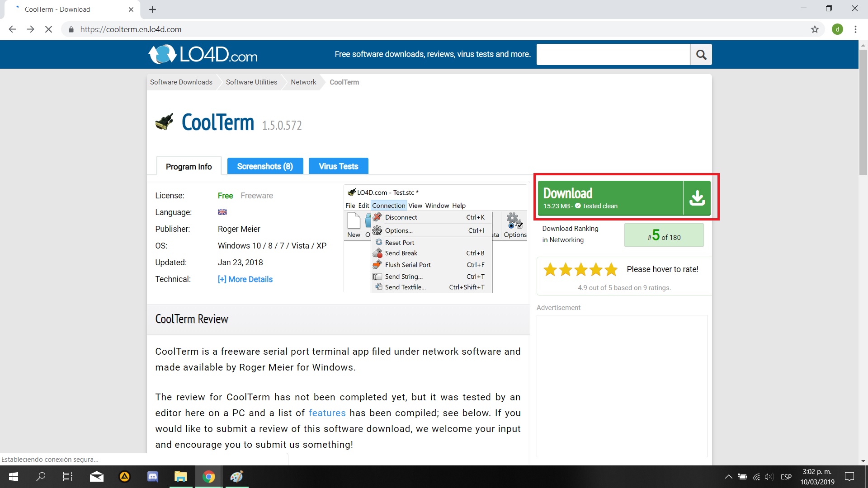Open Software Utilities breadcrumb

pos(251,82)
